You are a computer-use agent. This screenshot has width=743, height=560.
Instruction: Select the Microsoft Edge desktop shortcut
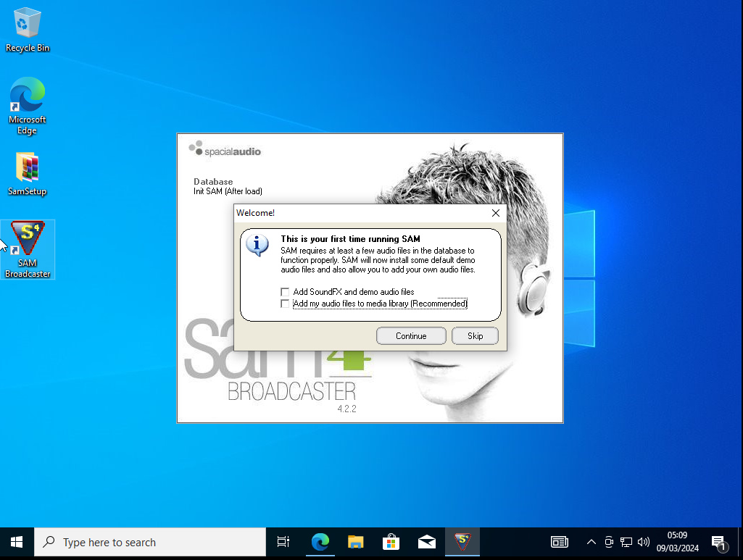[x=28, y=105]
